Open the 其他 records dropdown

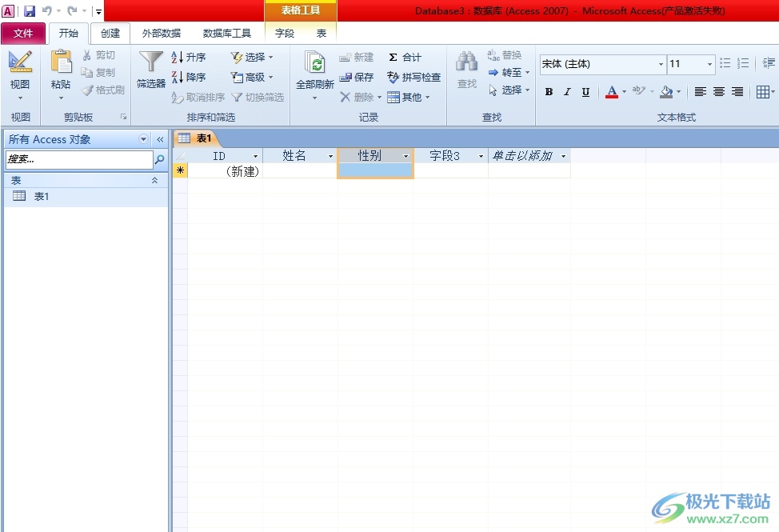(427, 98)
